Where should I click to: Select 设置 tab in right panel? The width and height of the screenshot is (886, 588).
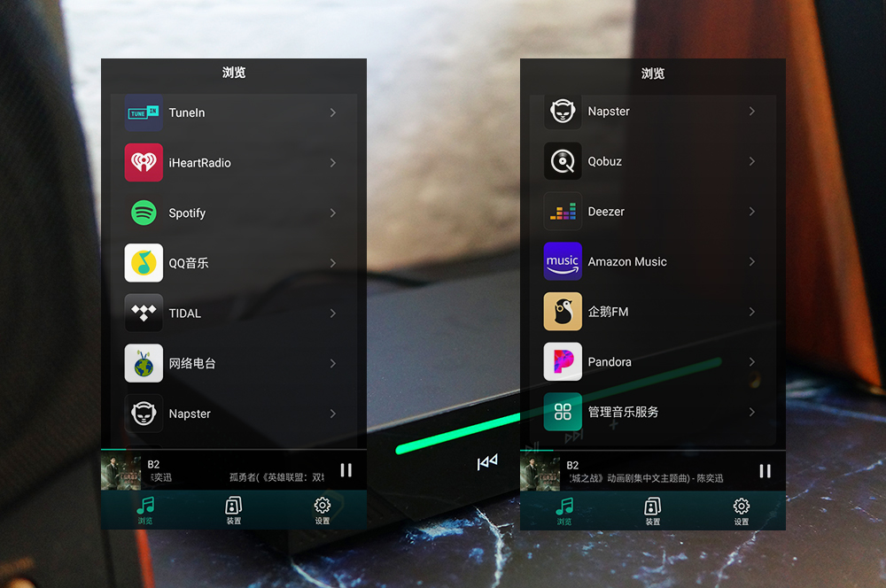point(742,511)
